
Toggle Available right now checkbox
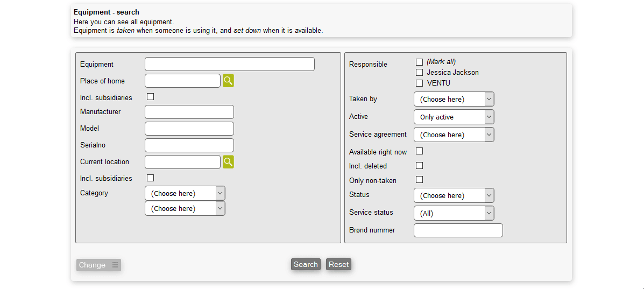[x=420, y=151]
